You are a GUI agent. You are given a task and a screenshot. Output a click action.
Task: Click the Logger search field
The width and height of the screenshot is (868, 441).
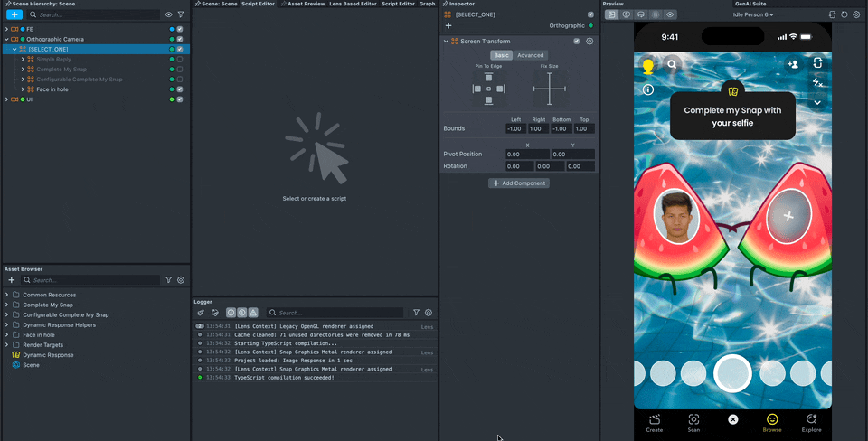[339, 313]
